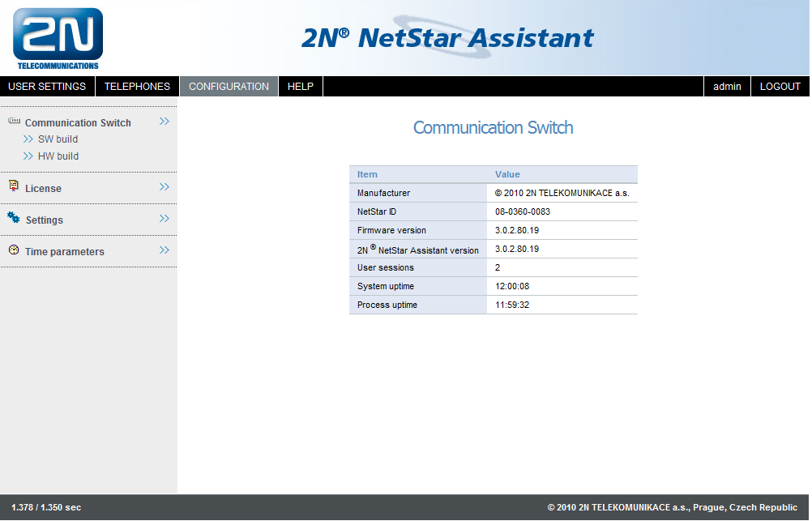Open the SW build page
812x521 pixels.
tap(58, 139)
